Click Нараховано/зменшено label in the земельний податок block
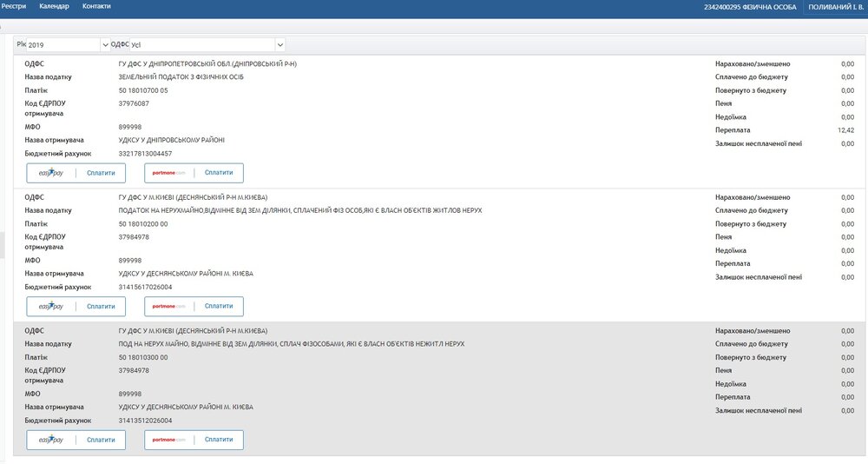The image size is (868, 464). (753, 63)
